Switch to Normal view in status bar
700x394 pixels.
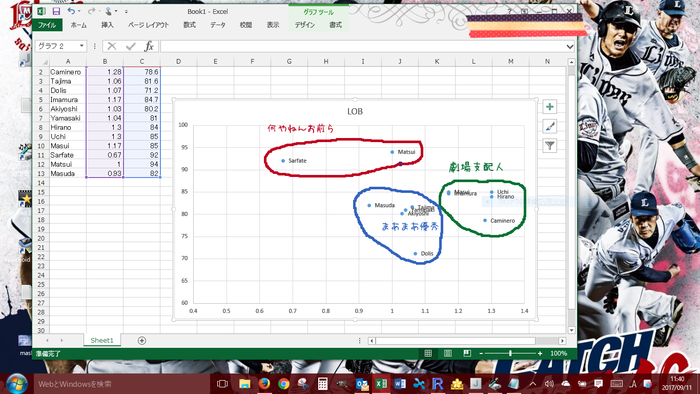[428, 353]
